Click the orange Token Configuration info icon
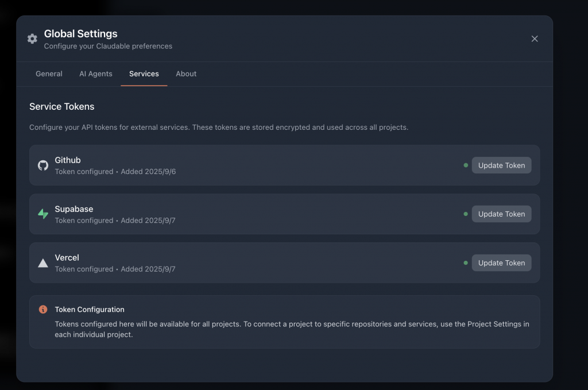 [x=43, y=310]
